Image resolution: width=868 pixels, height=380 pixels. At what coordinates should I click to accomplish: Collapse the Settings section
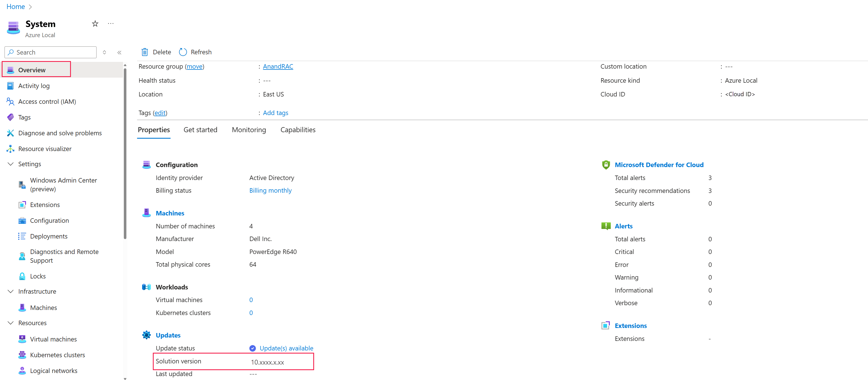(11, 164)
